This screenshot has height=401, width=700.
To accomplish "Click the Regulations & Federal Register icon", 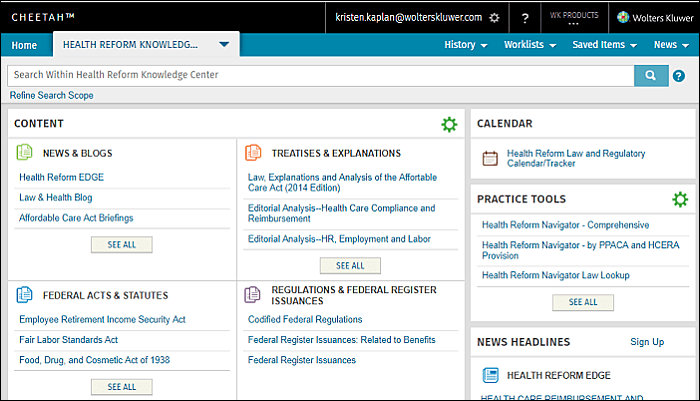I will click(x=253, y=295).
